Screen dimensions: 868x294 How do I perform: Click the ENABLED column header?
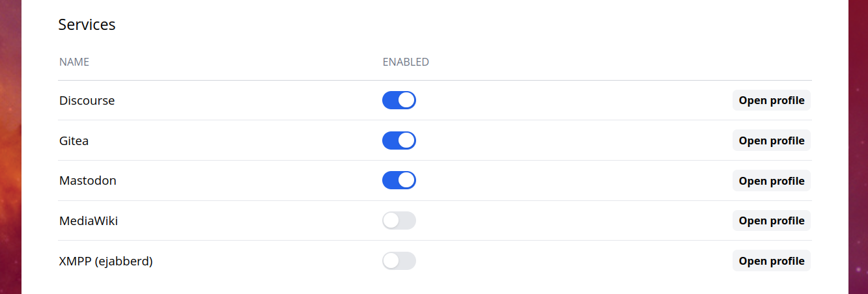pos(405,62)
